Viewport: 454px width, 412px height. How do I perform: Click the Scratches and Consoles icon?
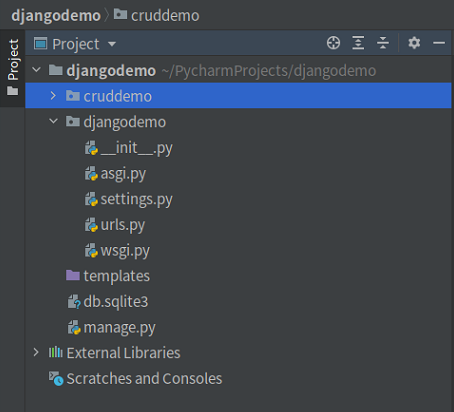(56, 378)
